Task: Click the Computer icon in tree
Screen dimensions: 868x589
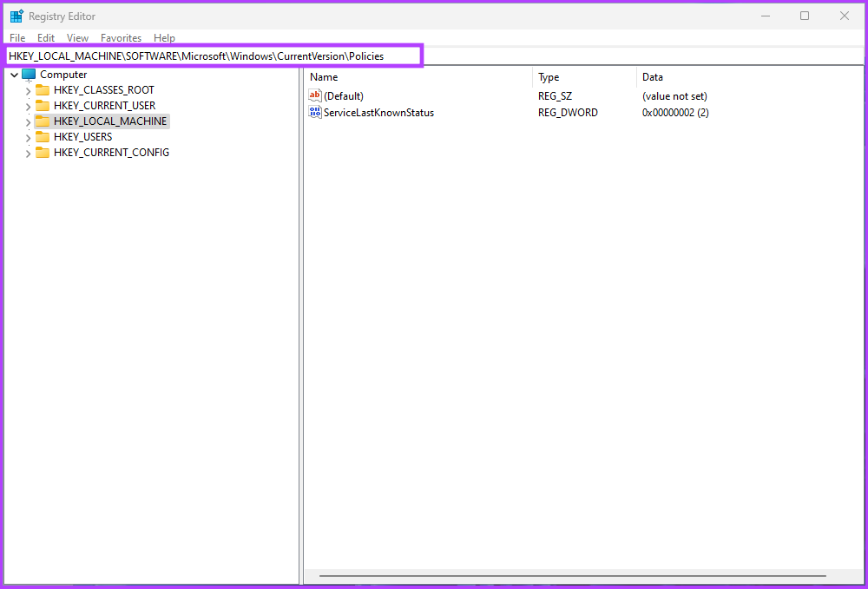Action: pyautogui.click(x=29, y=75)
